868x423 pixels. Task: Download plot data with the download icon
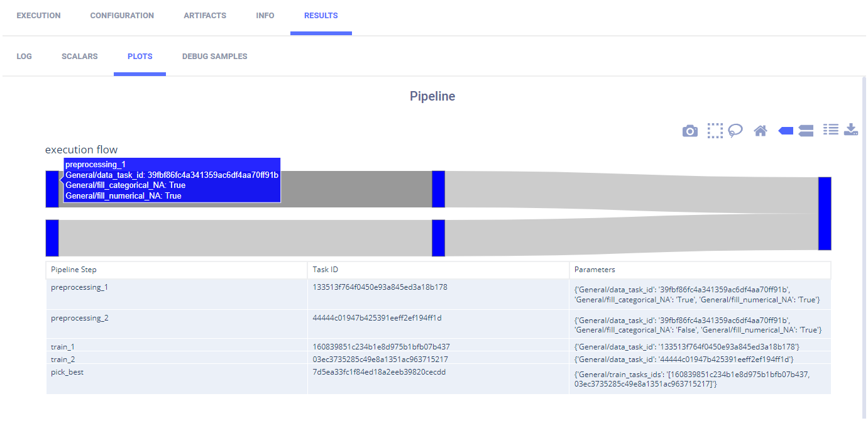pos(851,130)
